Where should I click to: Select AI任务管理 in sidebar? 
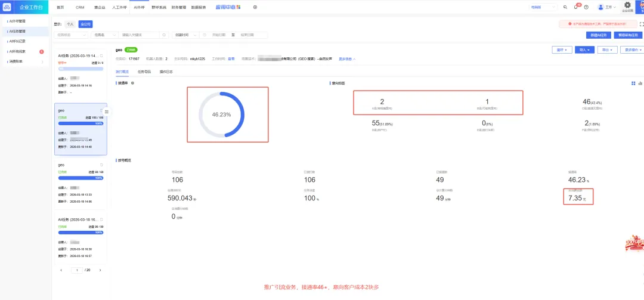point(24,31)
